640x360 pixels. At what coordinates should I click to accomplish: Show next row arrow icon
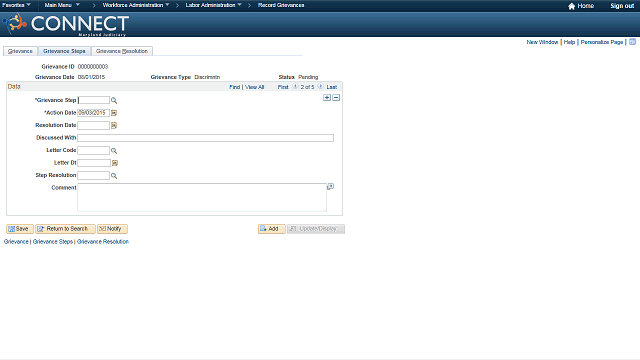point(320,87)
